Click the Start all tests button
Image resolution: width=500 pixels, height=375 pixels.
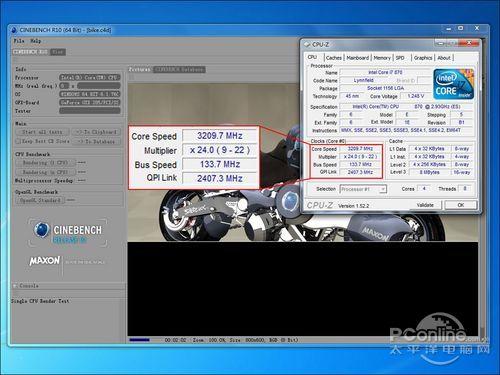(42, 132)
